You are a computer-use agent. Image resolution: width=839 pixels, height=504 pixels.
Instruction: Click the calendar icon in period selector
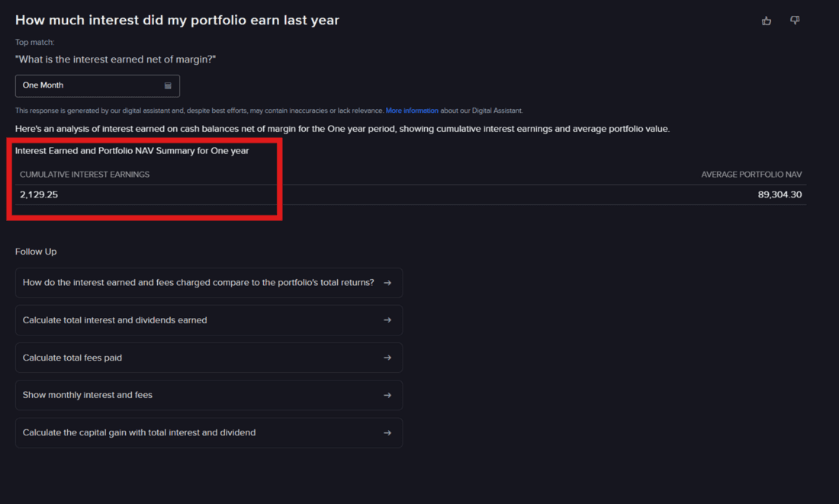pos(168,85)
